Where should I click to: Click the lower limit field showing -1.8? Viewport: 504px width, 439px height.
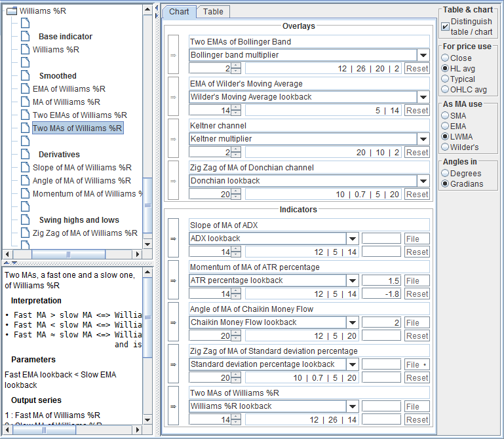[x=381, y=294]
